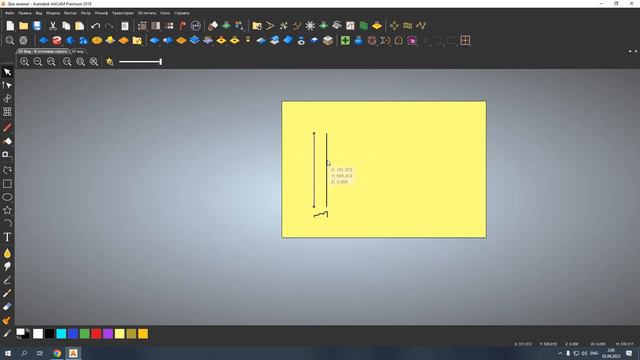Click the red letter-e relief icon
640x360 pixels.
[x=57, y=40]
